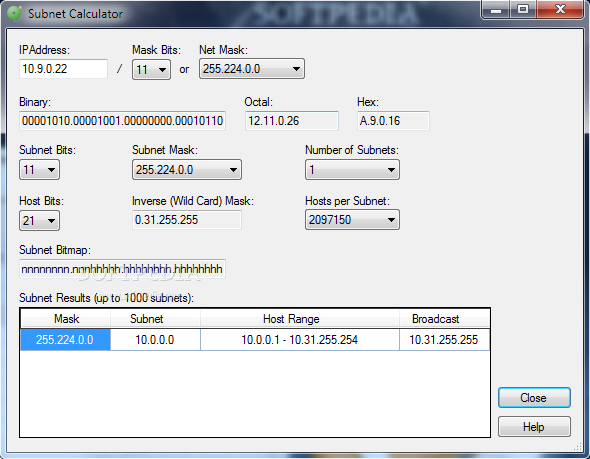Minimize the Subnet Calculator window
Image resolution: width=590 pixels, height=459 pixels.
point(496,9)
